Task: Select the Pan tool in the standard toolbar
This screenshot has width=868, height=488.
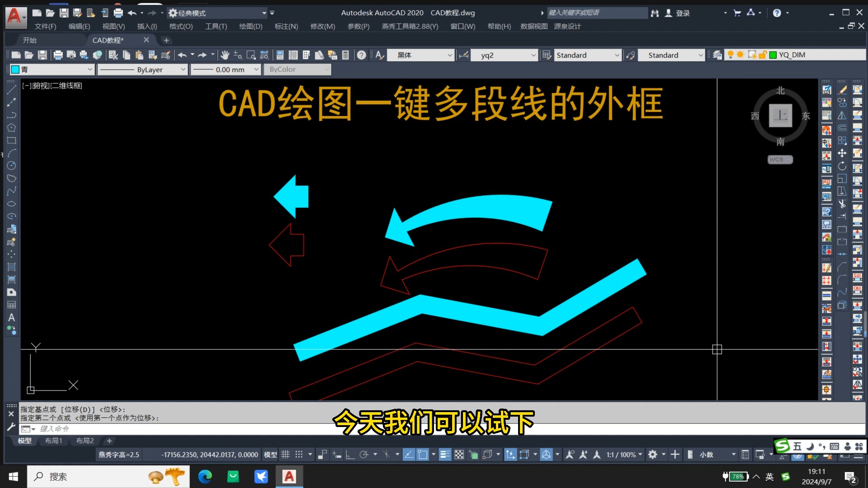Action: (225, 55)
